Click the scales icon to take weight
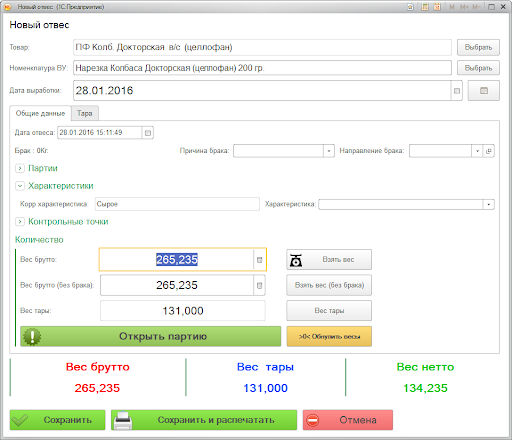The image size is (512, 440). (x=296, y=260)
